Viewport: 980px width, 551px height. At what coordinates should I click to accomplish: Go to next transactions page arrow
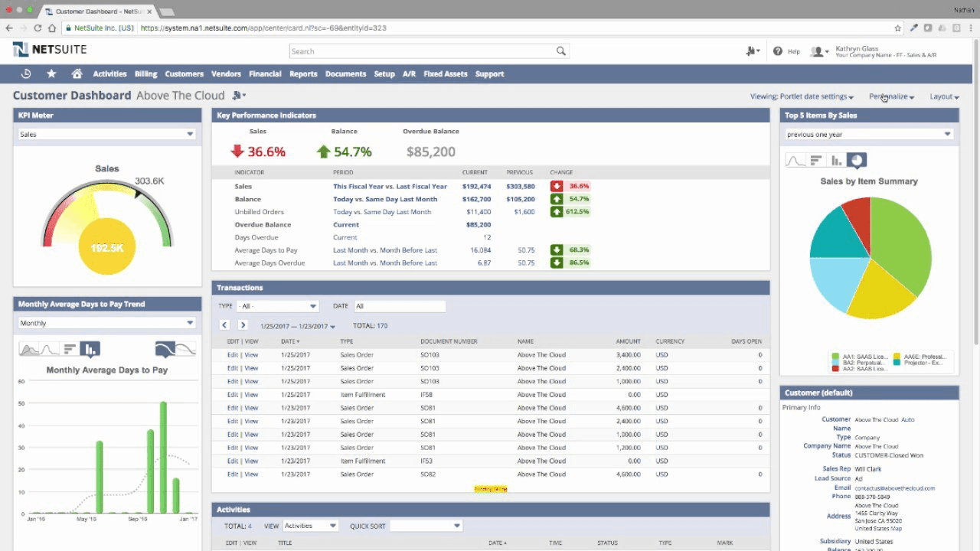click(243, 325)
